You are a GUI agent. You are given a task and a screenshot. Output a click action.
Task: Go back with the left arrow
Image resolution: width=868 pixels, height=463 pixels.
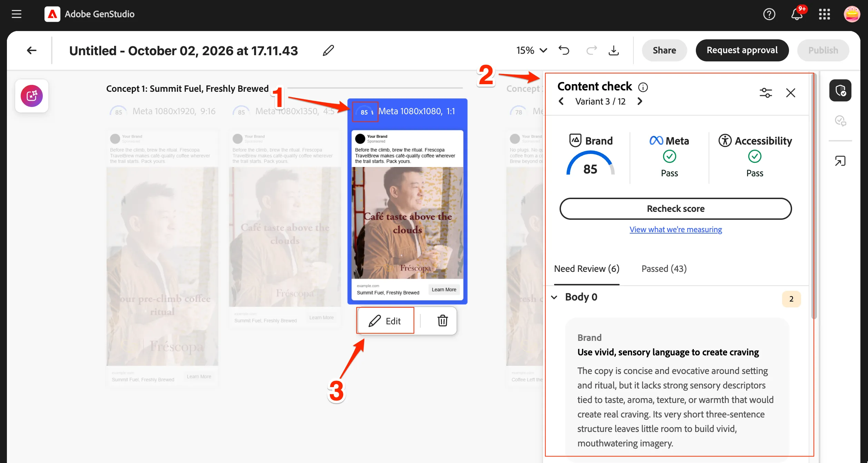32,50
